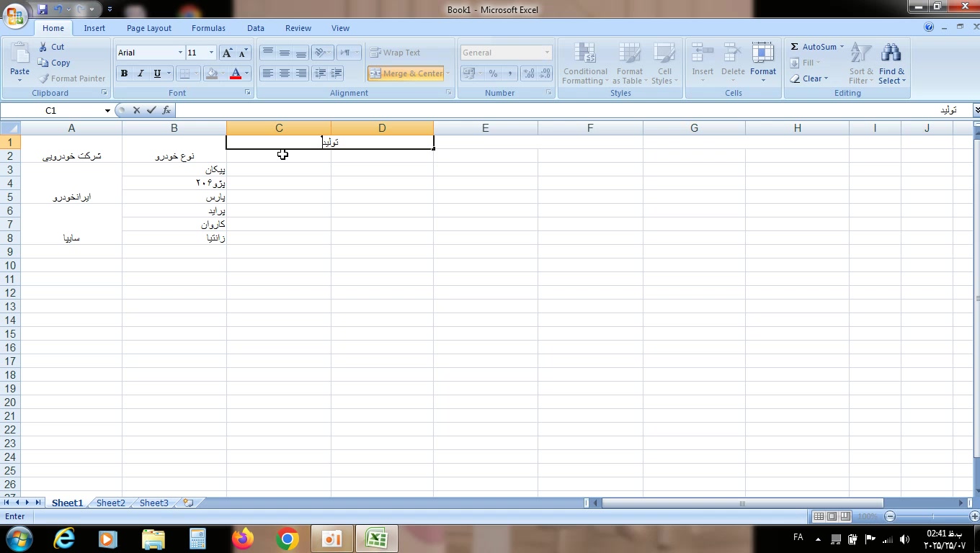This screenshot has width=980, height=553.
Task: Click the Paste clipboard icon
Action: [x=19, y=55]
